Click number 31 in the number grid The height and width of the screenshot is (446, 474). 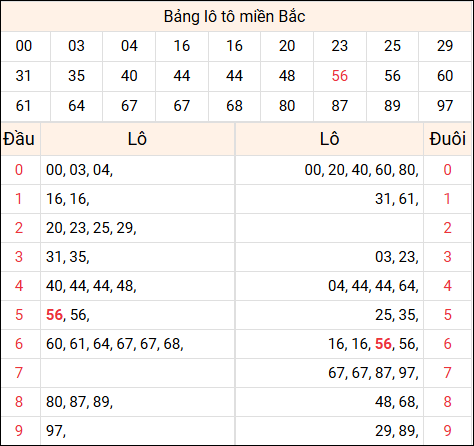24,76
